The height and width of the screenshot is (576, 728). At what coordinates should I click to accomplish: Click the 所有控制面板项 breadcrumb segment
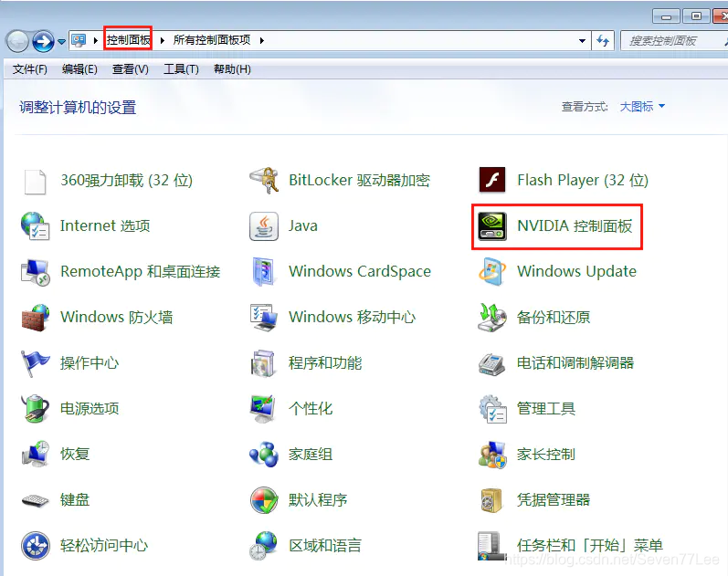click(212, 40)
